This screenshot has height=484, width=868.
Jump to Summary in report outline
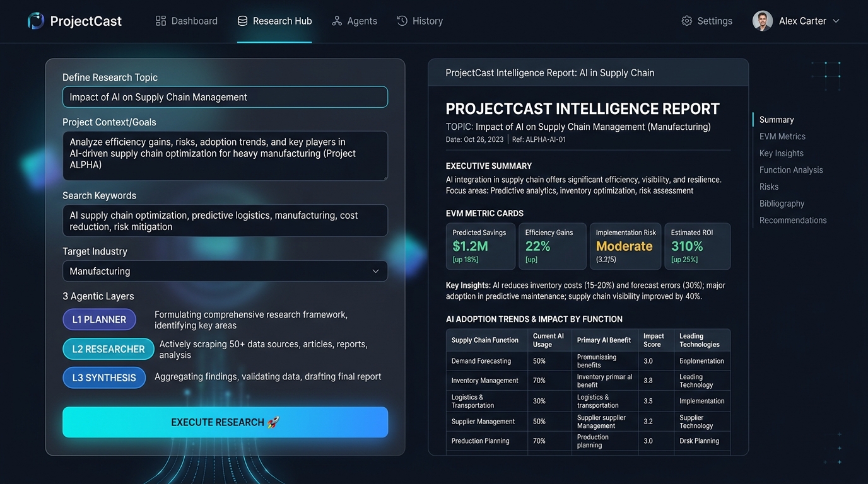pyautogui.click(x=777, y=120)
